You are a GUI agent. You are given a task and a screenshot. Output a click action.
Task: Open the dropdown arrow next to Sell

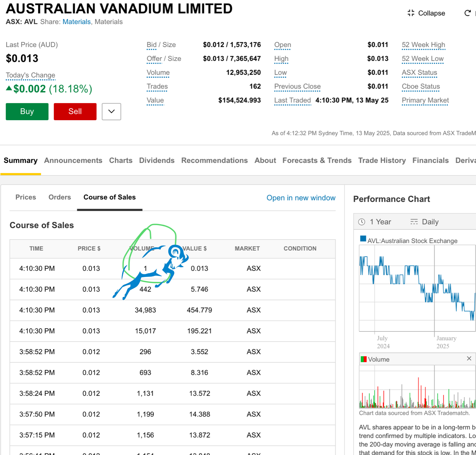point(111,111)
